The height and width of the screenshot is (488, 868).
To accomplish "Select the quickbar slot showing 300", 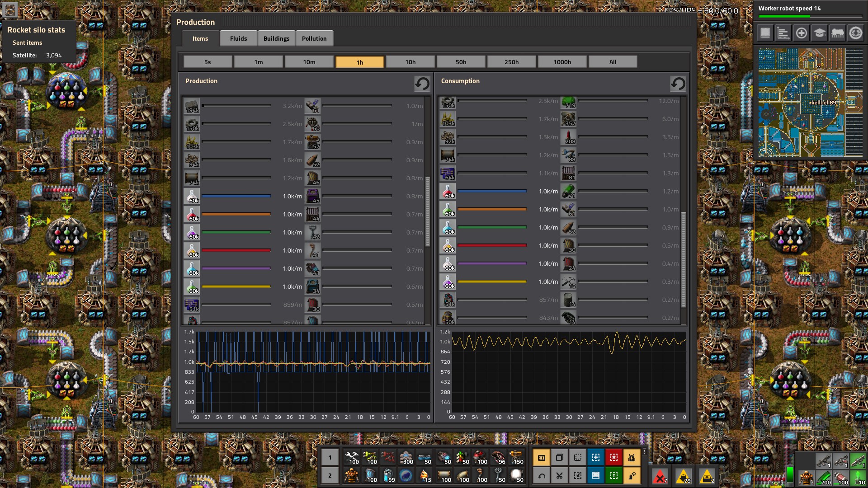I will 406,457.
